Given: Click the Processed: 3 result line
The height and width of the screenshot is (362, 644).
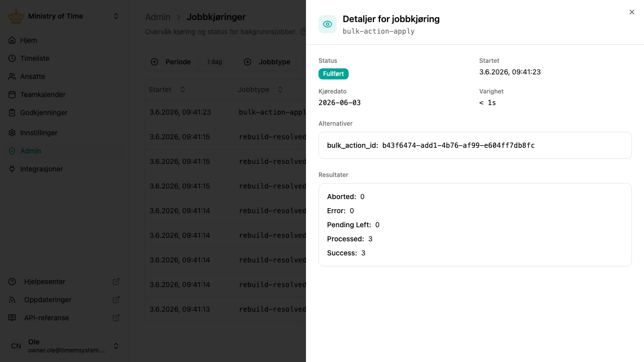Looking at the screenshot, I should point(350,239).
